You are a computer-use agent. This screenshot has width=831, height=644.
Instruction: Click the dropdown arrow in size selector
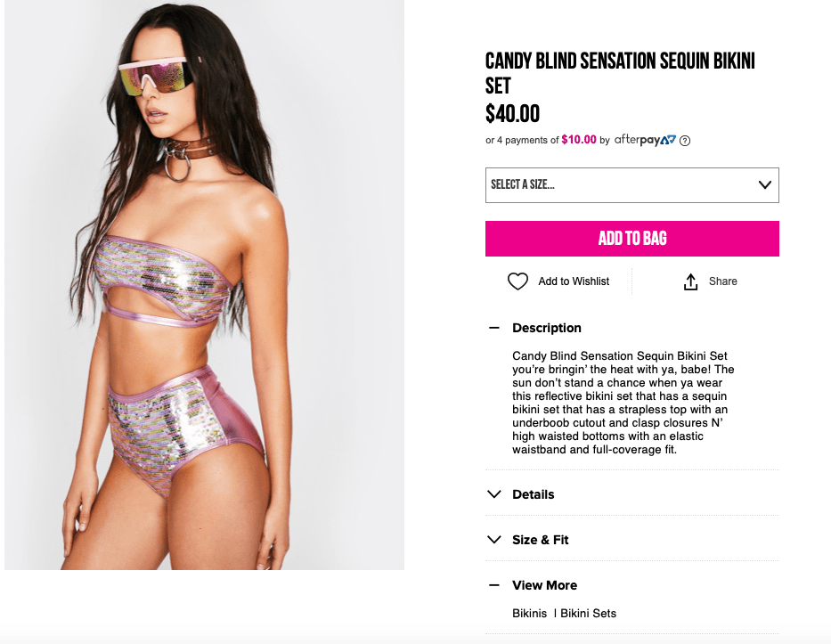click(x=764, y=185)
